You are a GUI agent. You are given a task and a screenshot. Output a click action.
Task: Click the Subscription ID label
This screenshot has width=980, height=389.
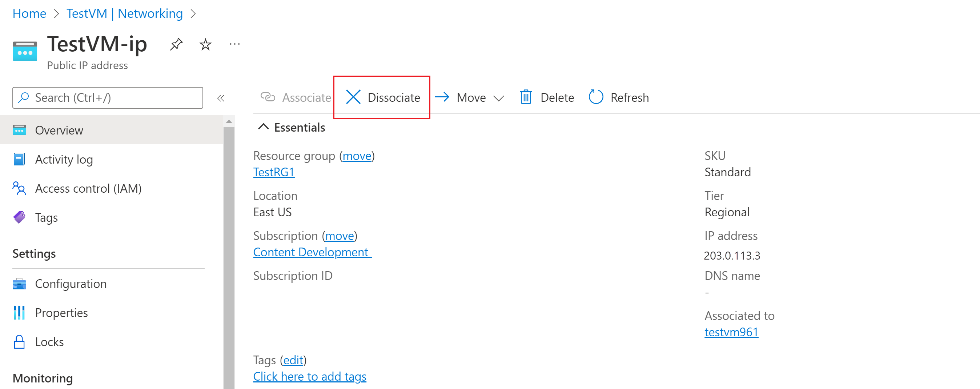point(293,276)
